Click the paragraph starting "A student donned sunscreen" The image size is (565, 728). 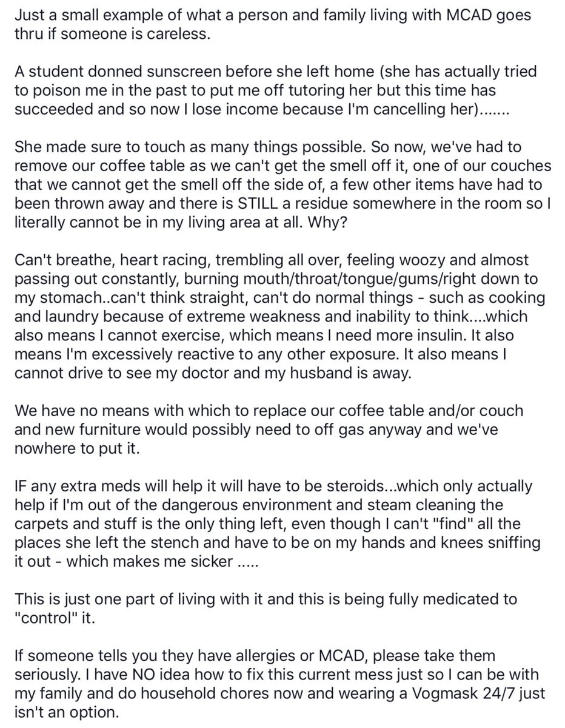point(276,90)
